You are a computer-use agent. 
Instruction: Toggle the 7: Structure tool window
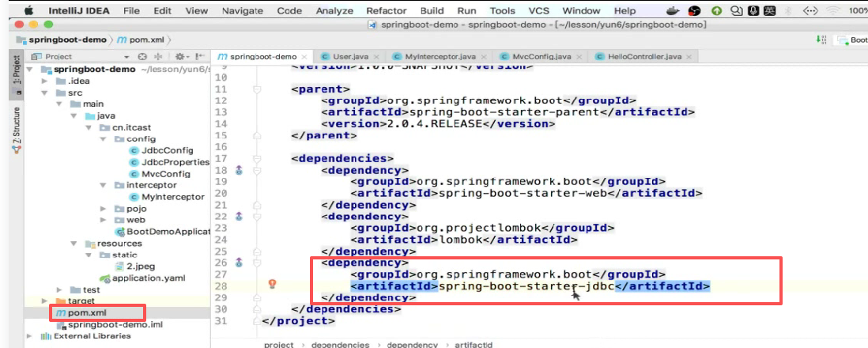coord(17,130)
